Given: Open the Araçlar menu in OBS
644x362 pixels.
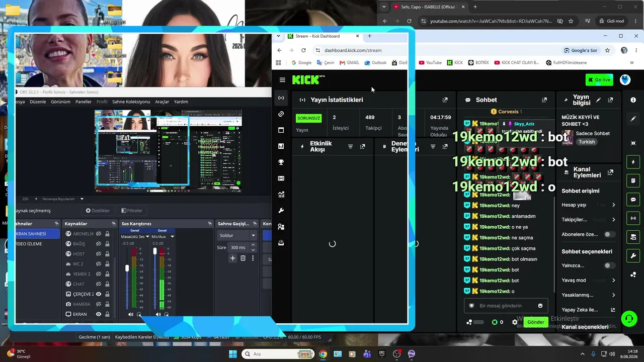Looking at the screenshot, I should (x=162, y=102).
